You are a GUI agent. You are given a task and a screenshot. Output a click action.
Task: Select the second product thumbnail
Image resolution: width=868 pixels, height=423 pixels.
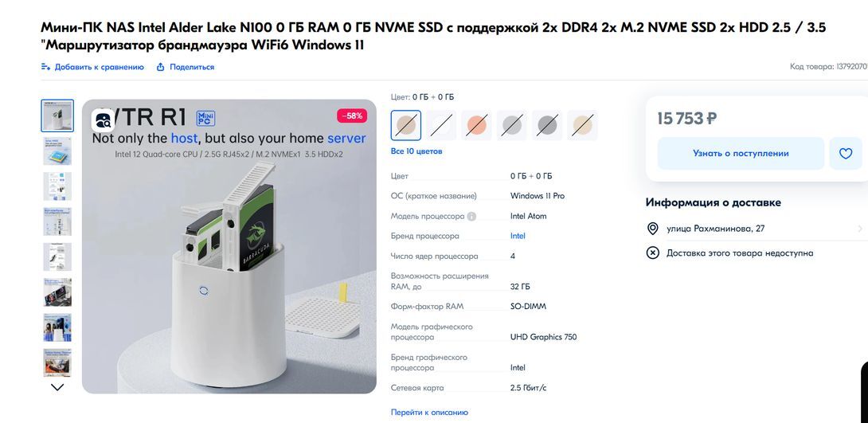[57, 151]
